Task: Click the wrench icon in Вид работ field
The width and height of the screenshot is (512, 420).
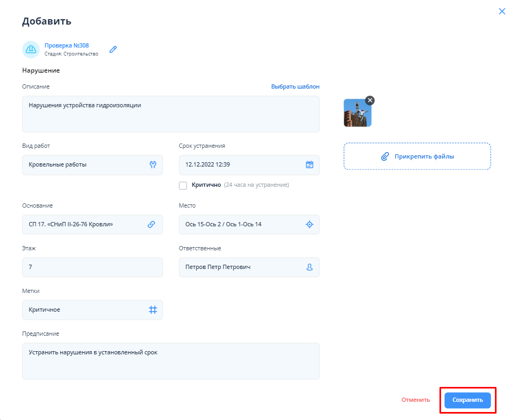Action: pyautogui.click(x=153, y=165)
